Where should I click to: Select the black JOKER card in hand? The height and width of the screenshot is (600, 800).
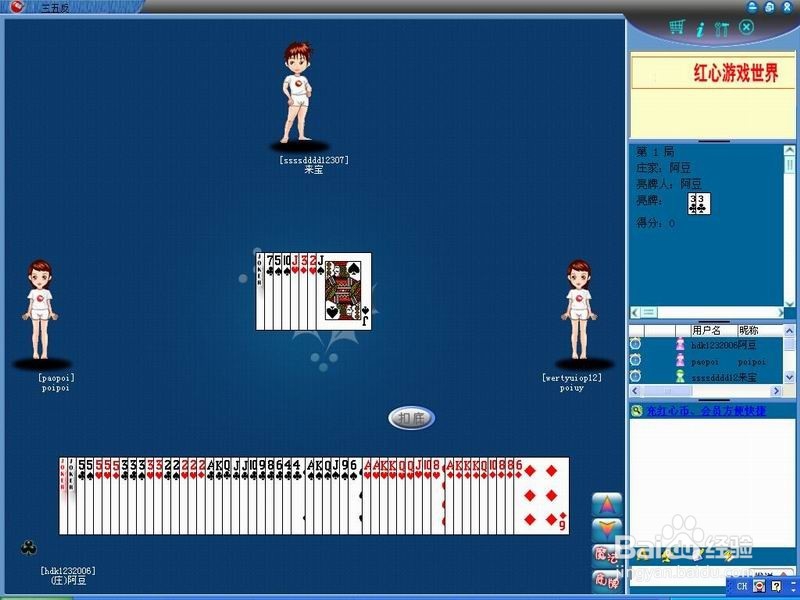point(71,495)
